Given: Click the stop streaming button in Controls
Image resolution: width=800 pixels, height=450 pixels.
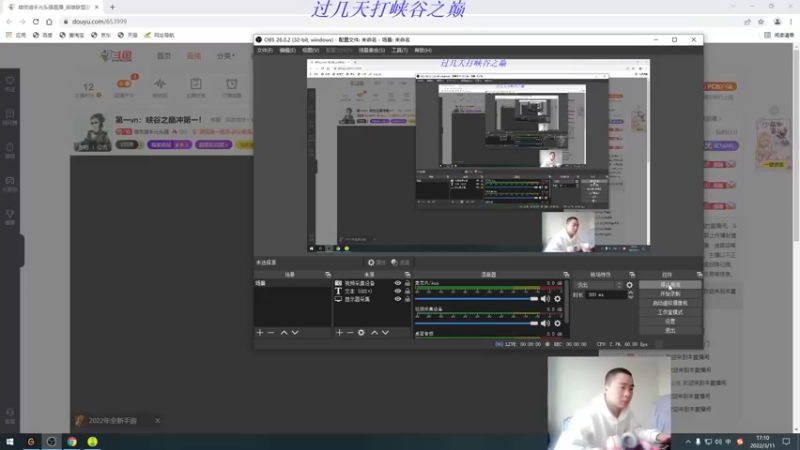Looking at the screenshot, I should 670,285.
